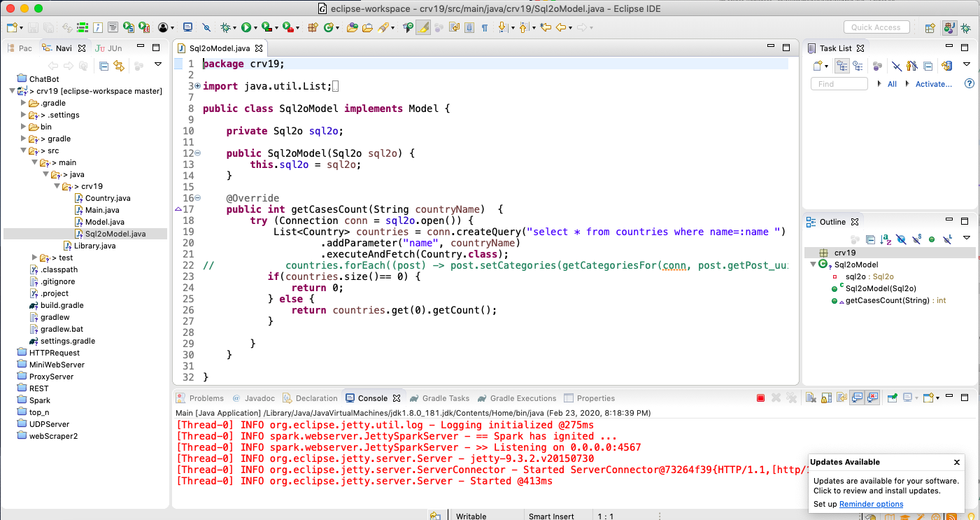This screenshot has height=520, width=980.
Task: Click the Open Type icon in toolbar
Action: tap(353, 27)
